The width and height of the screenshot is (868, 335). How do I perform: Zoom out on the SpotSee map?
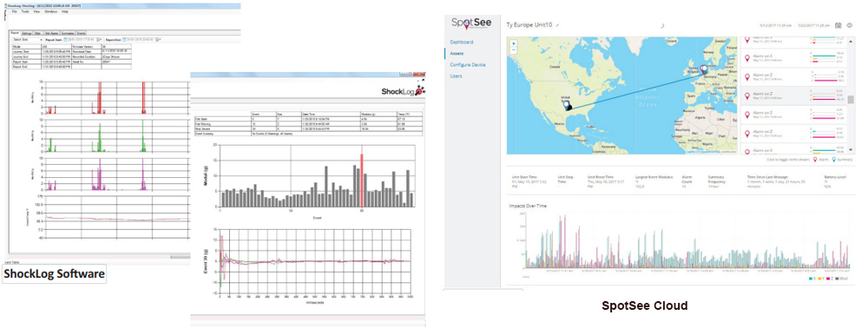point(514,49)
